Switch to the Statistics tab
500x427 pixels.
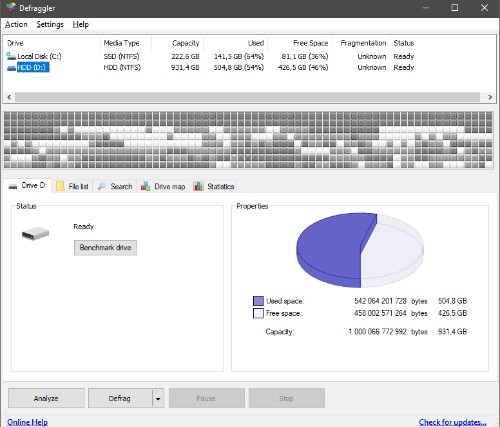tap(214, 186)
